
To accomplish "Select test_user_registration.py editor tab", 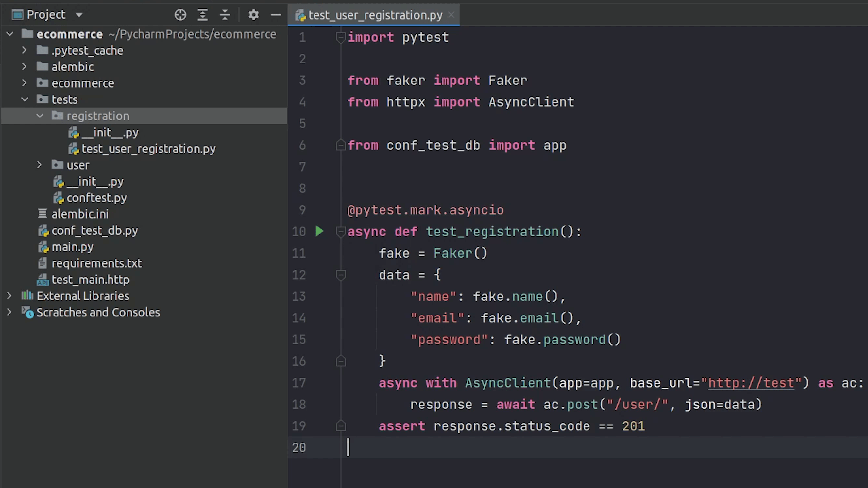I will point(375,15).
